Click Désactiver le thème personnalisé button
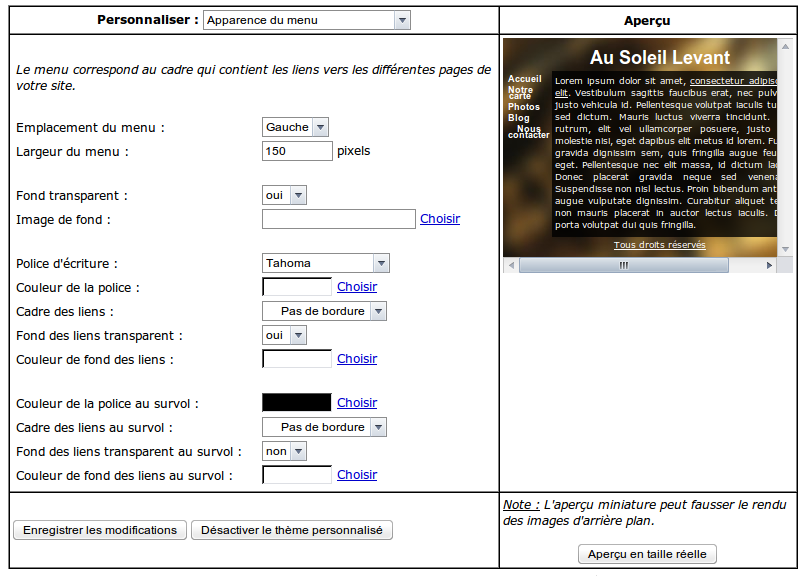805x576 pixels. click(292, 530)
